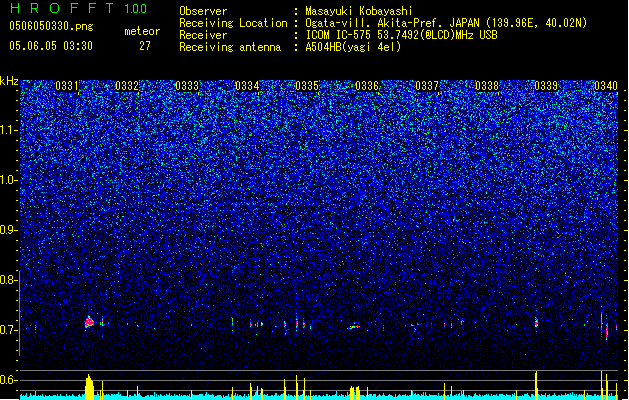
Task: Click the 0.6 kHz axis label
Action: [8, 380]
